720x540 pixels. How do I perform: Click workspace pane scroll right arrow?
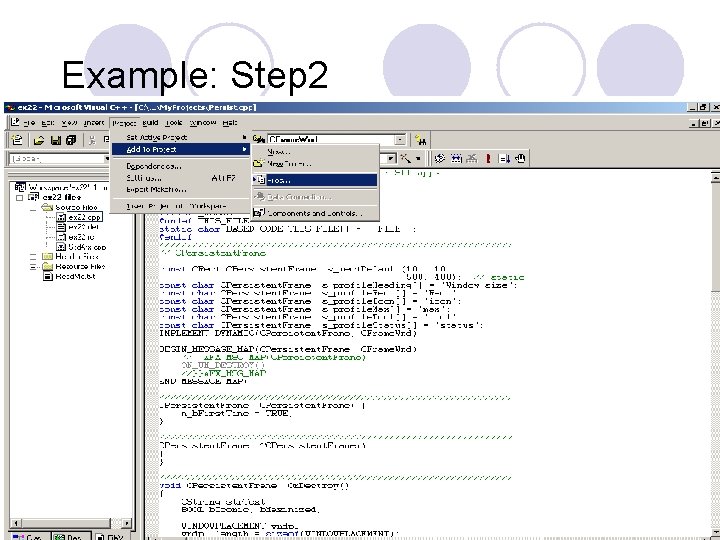127,523
